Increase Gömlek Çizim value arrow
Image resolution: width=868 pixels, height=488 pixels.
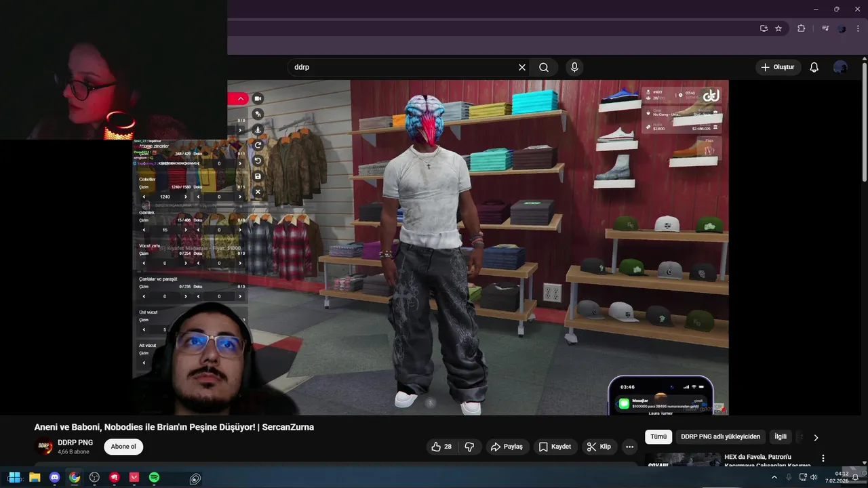click(x=186, y=230)
